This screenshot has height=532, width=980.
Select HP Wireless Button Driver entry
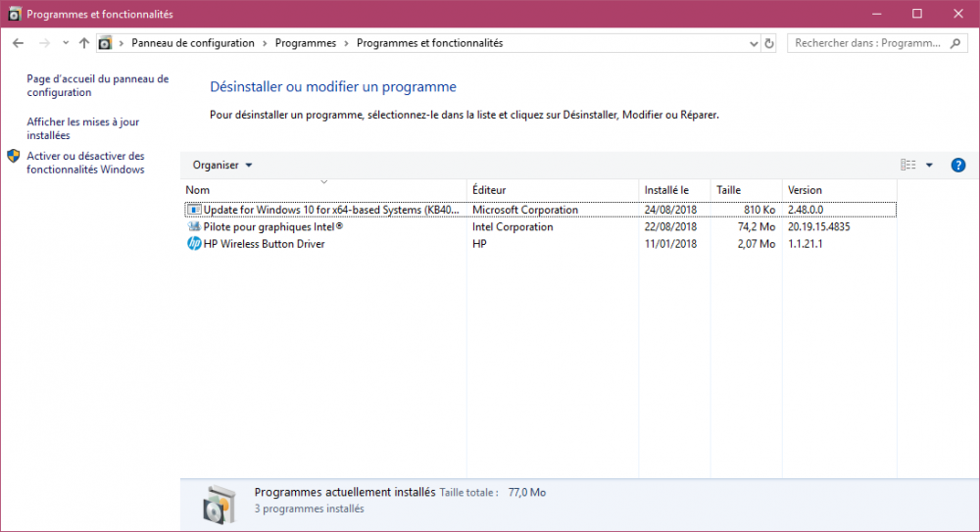pyautogui.click(x=541, y=244)
